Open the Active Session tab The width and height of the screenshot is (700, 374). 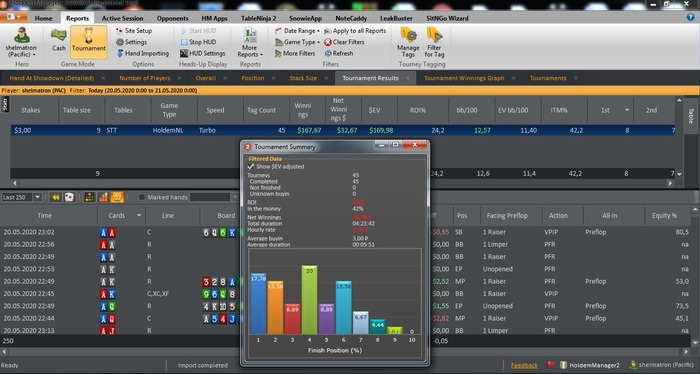122,18
